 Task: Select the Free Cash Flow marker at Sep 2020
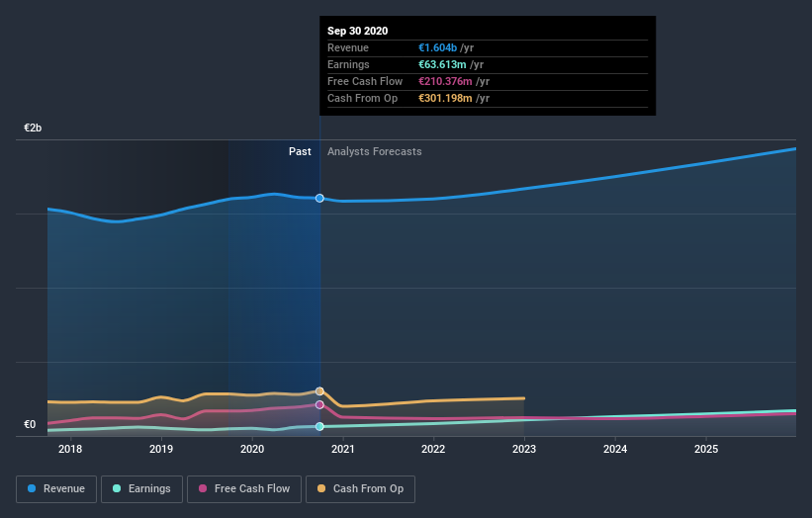click(x=320, y=404)
